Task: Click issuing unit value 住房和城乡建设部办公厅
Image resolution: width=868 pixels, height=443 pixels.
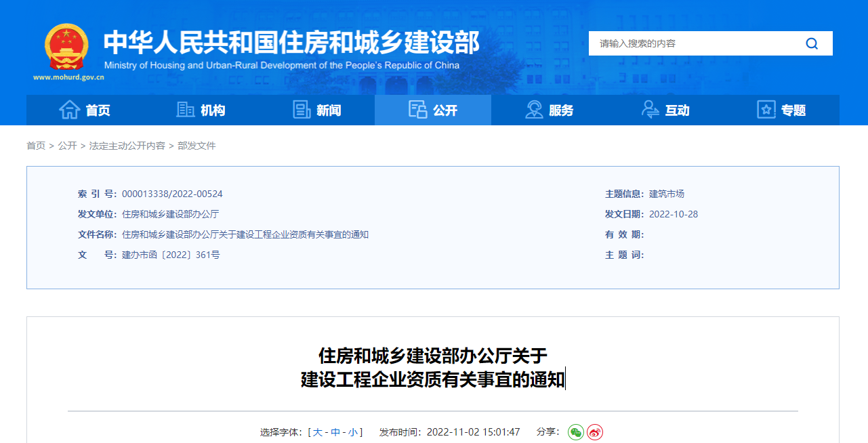Action: pos(170,214)
